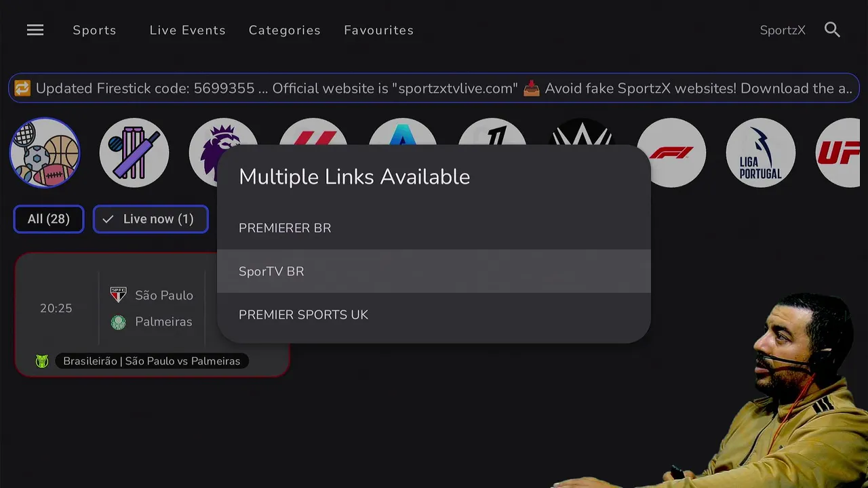Viewport: 868px width, 488px height.
Task: Click the 20:25 match time
Action: (56, 308)
